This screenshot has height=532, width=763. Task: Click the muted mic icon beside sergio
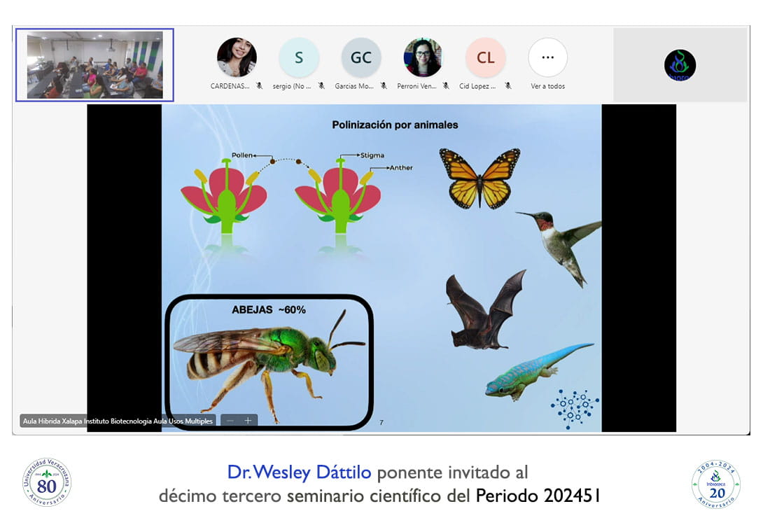pyautogui.click(x=321, y=86)
